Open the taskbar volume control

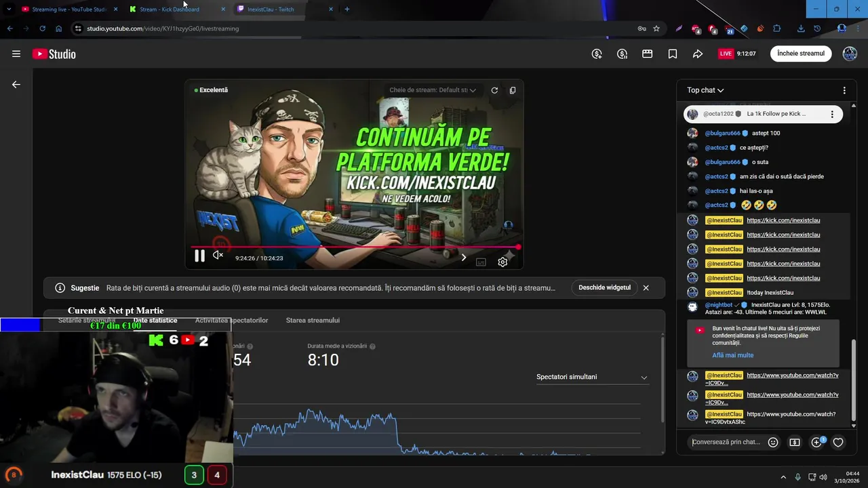(823, 476)
